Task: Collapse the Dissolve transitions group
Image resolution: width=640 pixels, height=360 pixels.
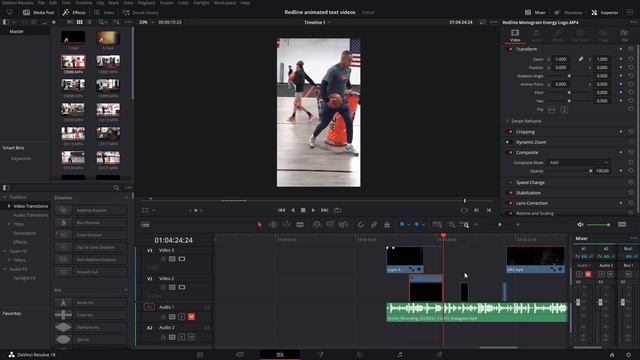Action: [126, 198]
